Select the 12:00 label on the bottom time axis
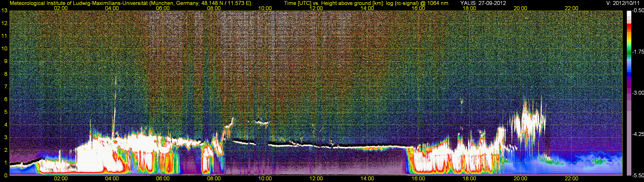 point(316,179)
